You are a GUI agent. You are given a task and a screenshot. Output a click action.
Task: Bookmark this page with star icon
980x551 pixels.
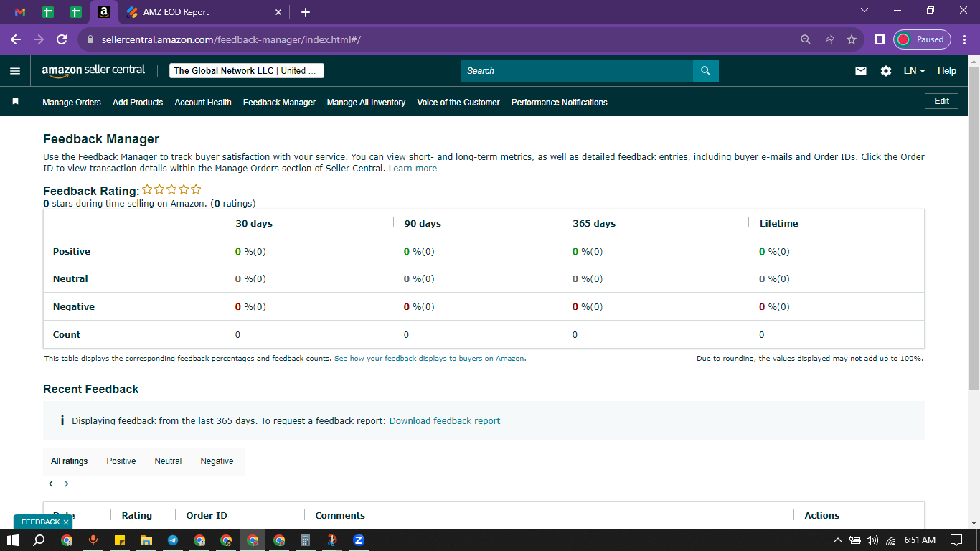(852, 39)
